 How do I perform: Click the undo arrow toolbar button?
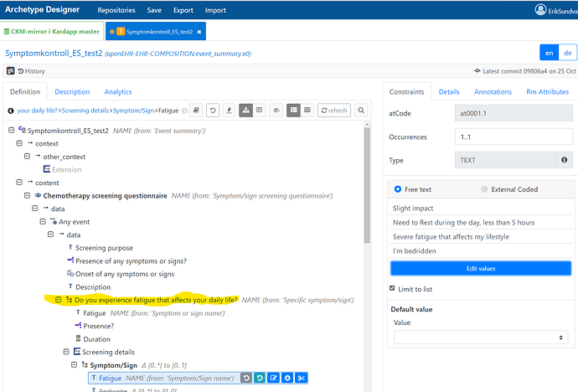tap(213, 111)
